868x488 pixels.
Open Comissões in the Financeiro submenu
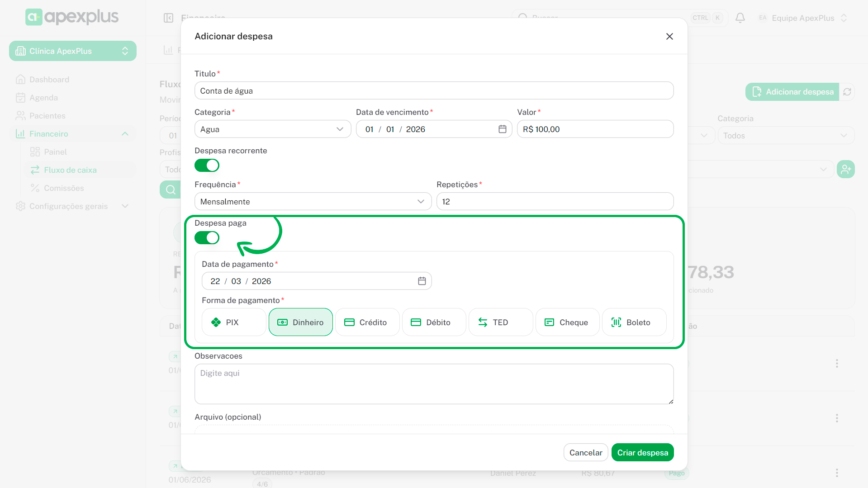tap(64, 188)
